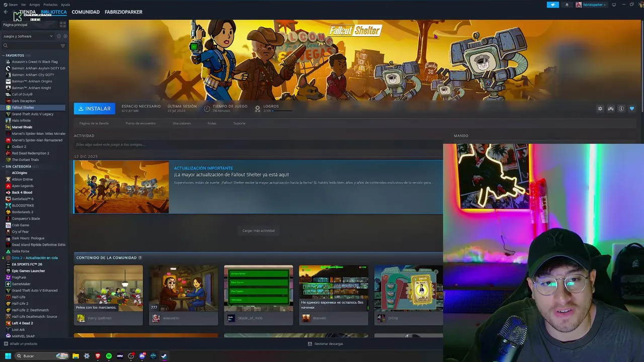Click the Halo Infinite game icon

click(x=8, y=121)
